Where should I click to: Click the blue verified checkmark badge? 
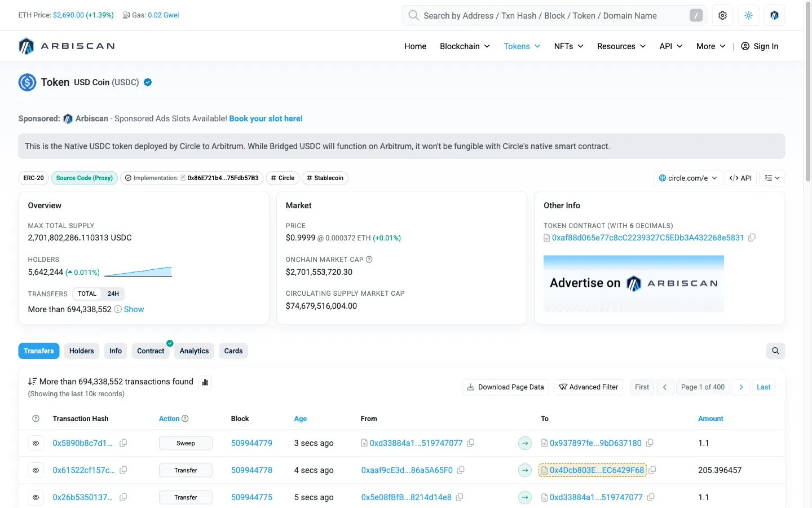(148, 82)
